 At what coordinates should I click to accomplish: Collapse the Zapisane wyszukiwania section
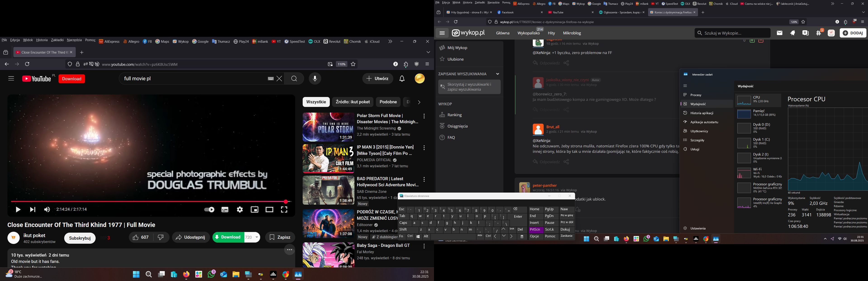pyautogui.click(x=497, y=74)
